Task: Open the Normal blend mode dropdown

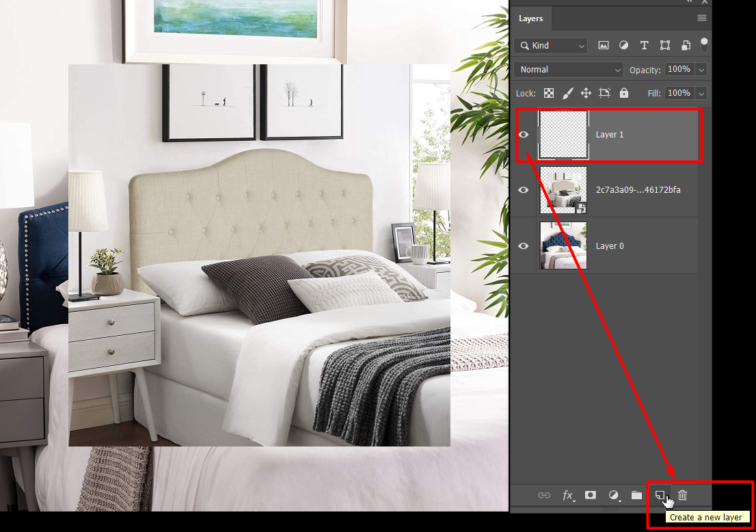Action: click(x=569, y=70)
